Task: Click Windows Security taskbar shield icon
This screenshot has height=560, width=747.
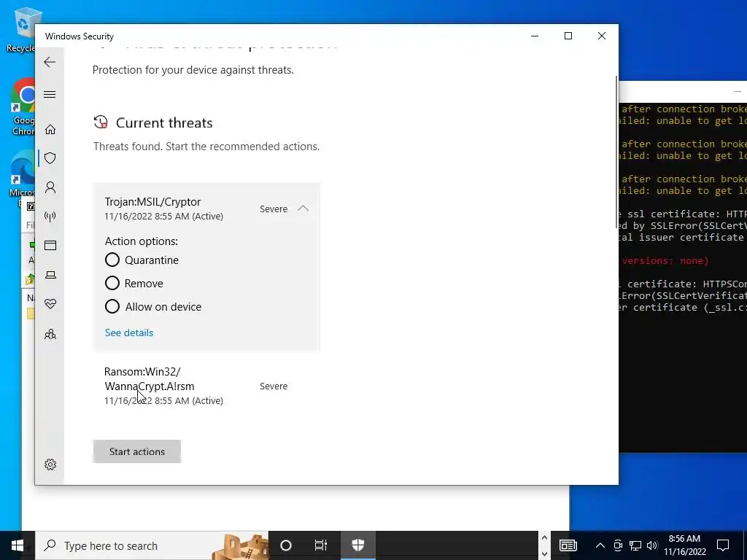Action: 357,545
